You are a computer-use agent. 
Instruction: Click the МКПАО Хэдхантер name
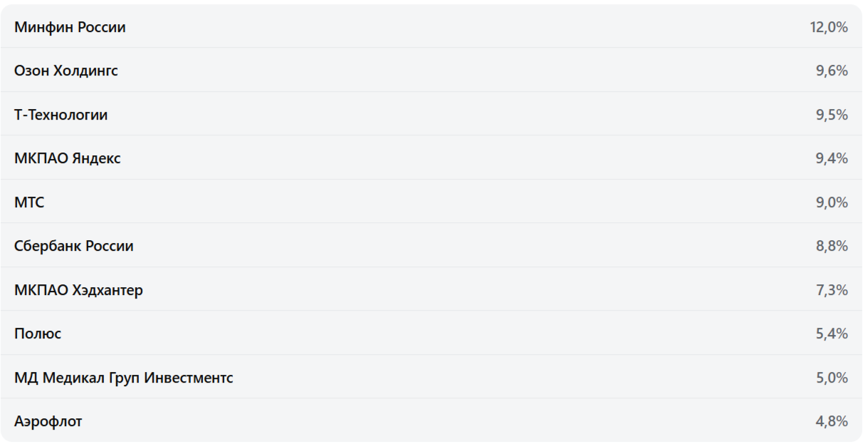coord(78,290)
